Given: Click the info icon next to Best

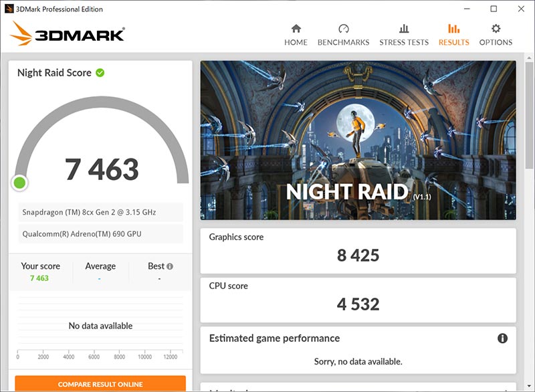Looking at the screenshot, I should point(170,266).
